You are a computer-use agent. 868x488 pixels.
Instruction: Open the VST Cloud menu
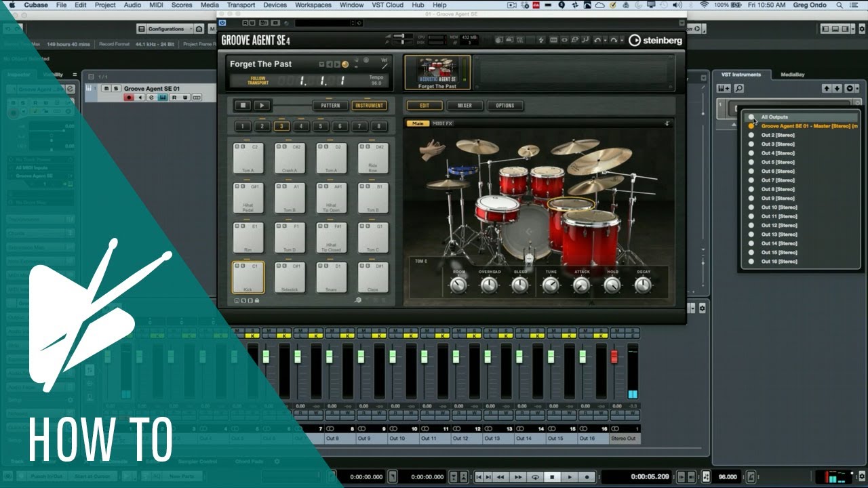[x=387, y=5]
